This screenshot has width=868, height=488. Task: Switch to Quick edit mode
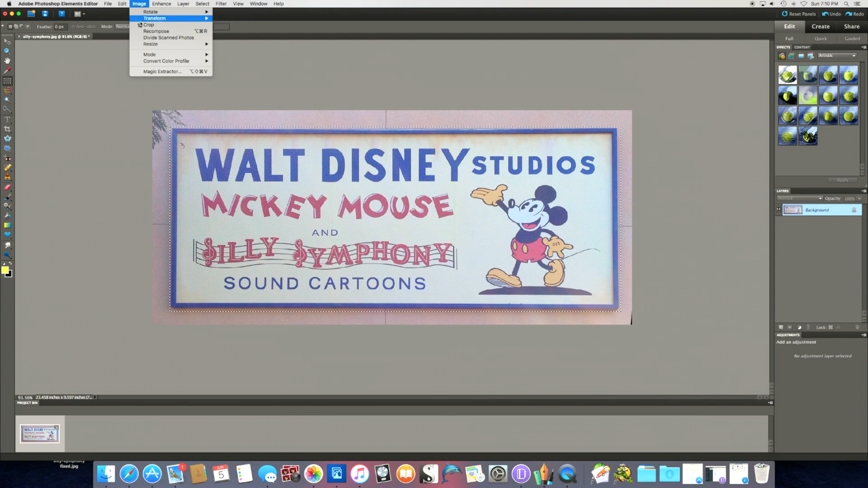click(821, 39)
